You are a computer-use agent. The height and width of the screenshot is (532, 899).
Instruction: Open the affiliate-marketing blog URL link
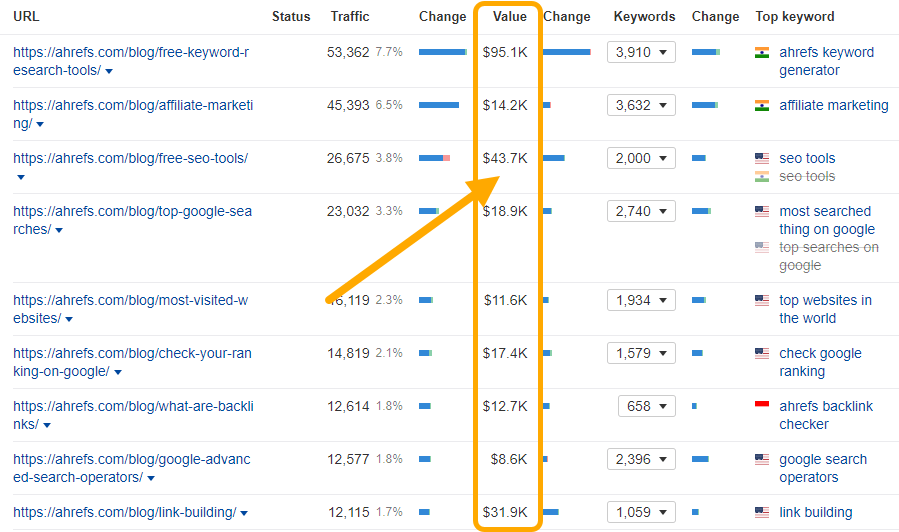point(132,105)
